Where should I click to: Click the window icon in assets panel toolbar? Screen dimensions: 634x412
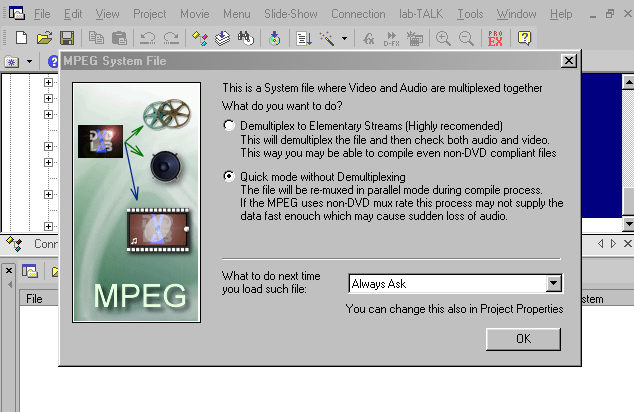coord(30,270)
